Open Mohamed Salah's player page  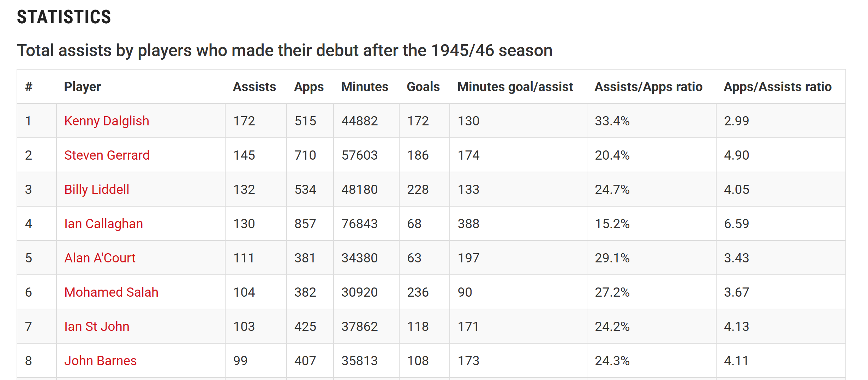click(x=111, y=292)
